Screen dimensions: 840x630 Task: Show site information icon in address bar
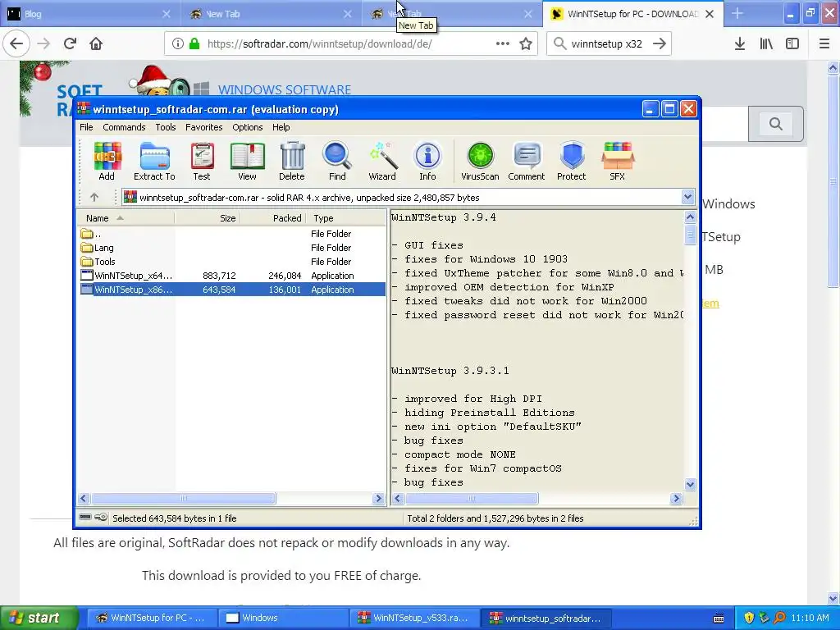178,43
